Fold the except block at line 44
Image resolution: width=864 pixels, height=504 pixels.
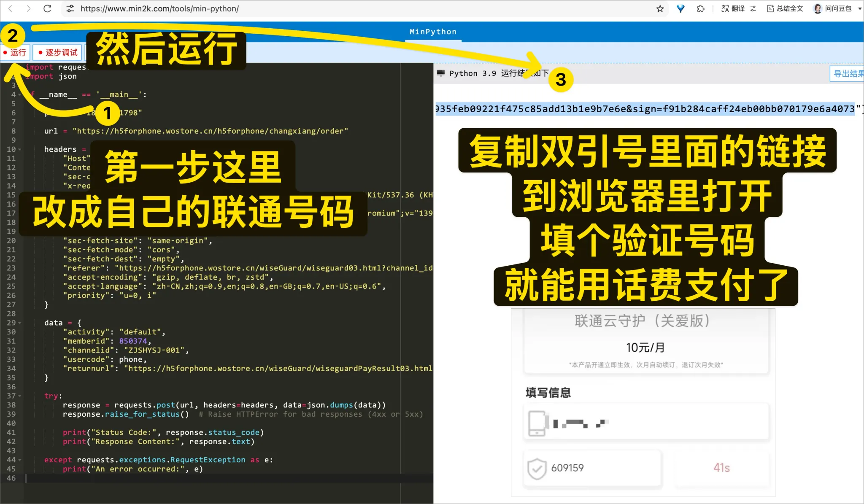(x=20, y=460)
